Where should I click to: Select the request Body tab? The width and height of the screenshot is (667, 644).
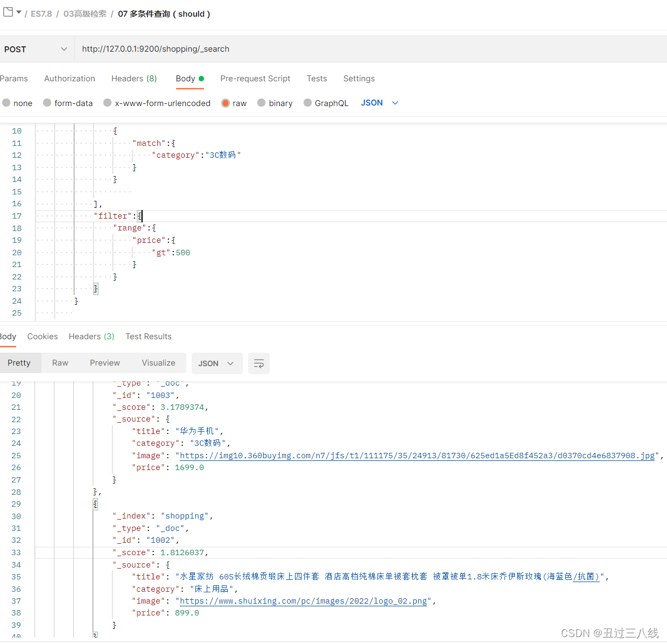tap(189, 79)
